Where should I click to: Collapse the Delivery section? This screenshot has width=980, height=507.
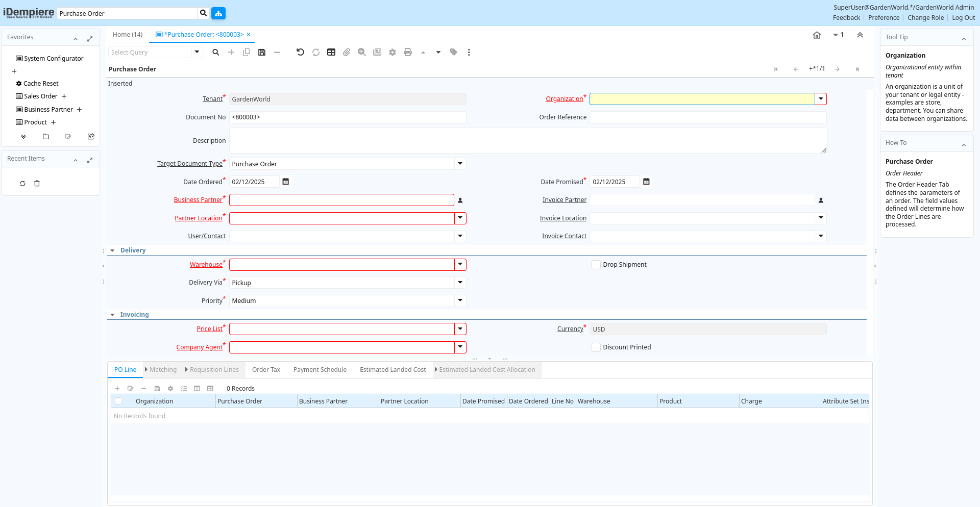click(113, 250)
